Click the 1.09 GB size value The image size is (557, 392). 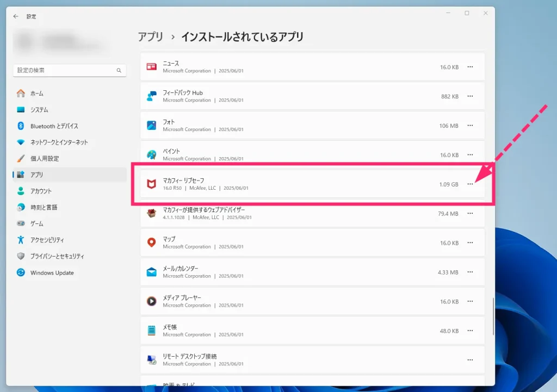coord(449,184)
